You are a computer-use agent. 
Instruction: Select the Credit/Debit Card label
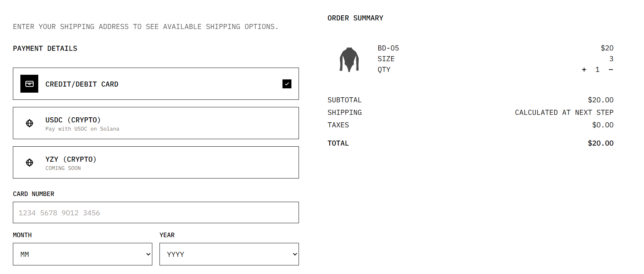click(x=82, y=84)
